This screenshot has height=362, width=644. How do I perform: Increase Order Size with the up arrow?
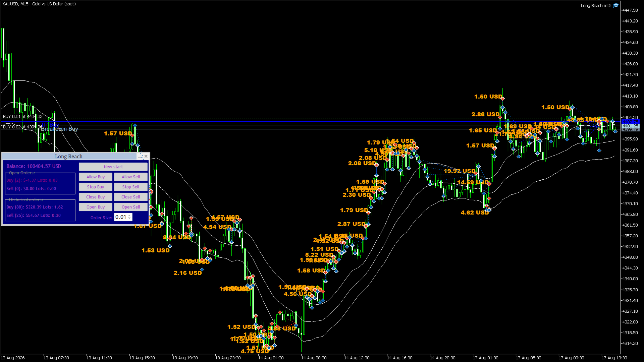click(129, 216)
